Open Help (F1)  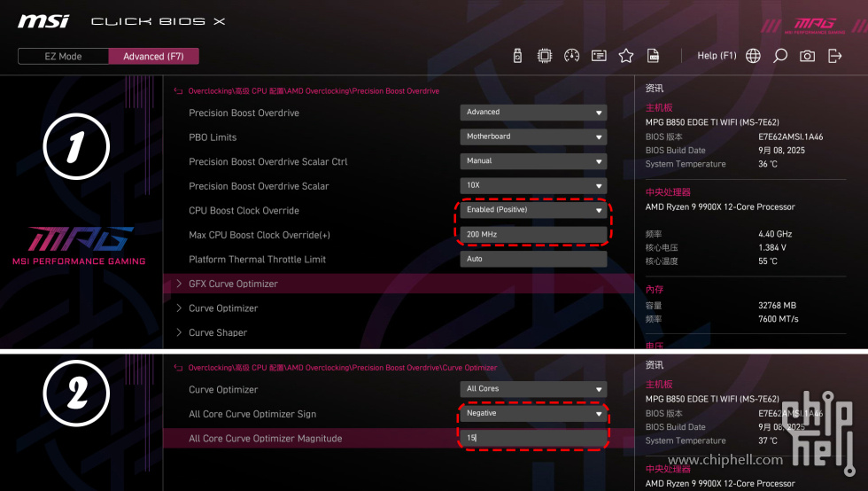point(717,56)
